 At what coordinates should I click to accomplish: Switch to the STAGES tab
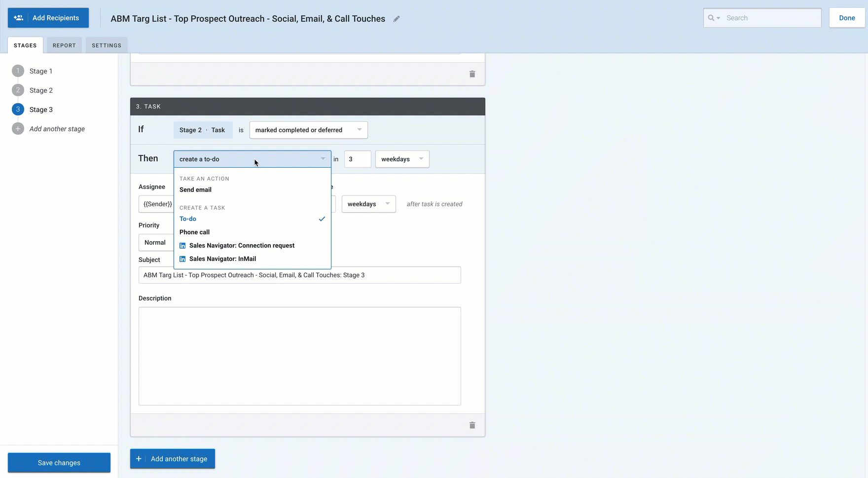(x=25, y=45)
